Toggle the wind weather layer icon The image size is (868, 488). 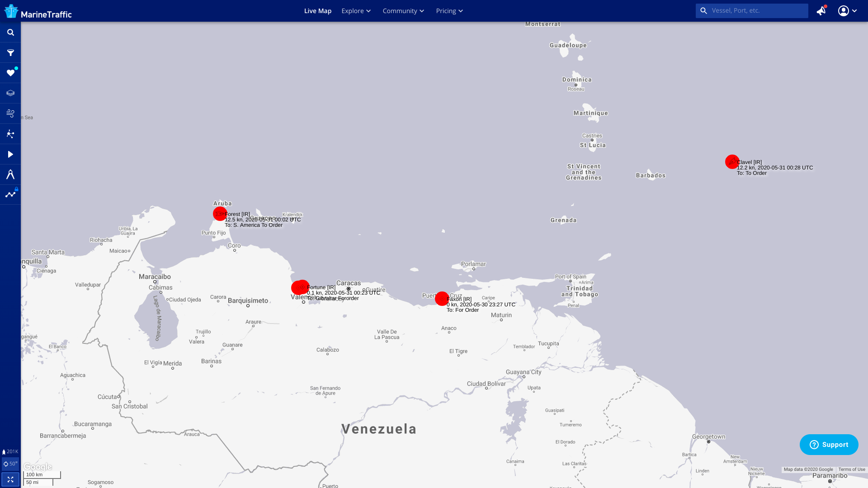10,113
